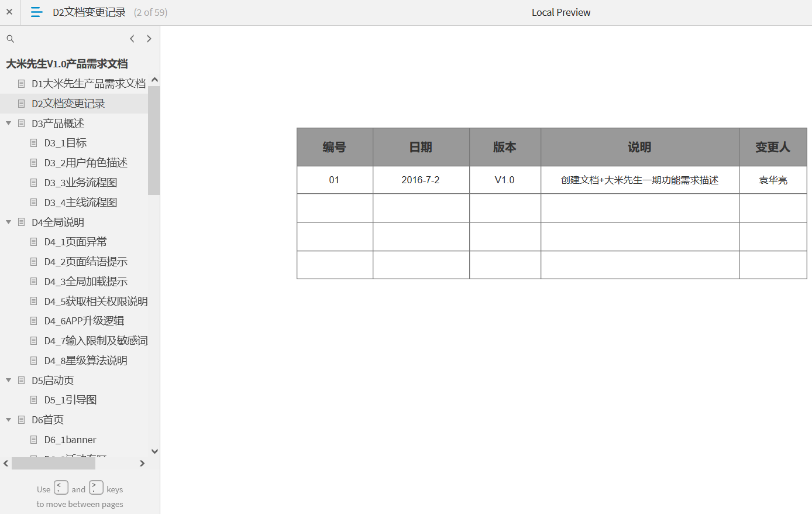Click the sidebar vertical scrollbar down arrow

154,451
